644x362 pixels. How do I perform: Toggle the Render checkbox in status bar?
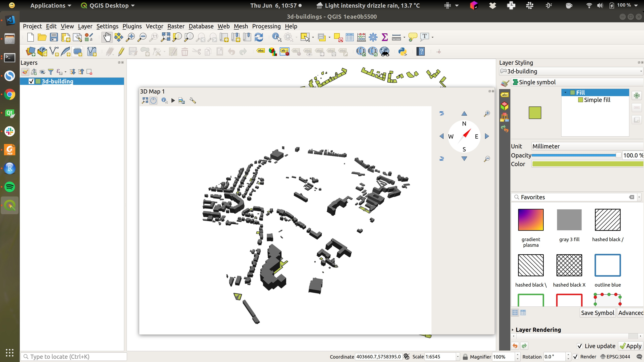click(576, 357)
